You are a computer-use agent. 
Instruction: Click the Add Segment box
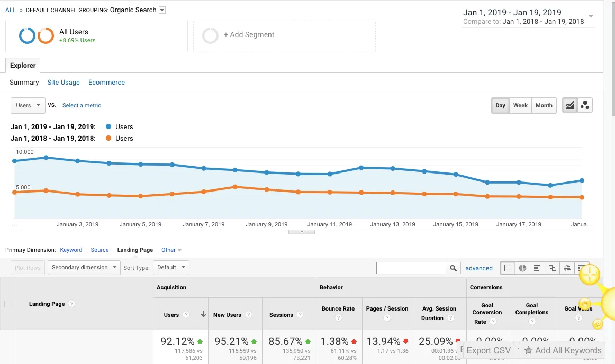pos(284,35)
